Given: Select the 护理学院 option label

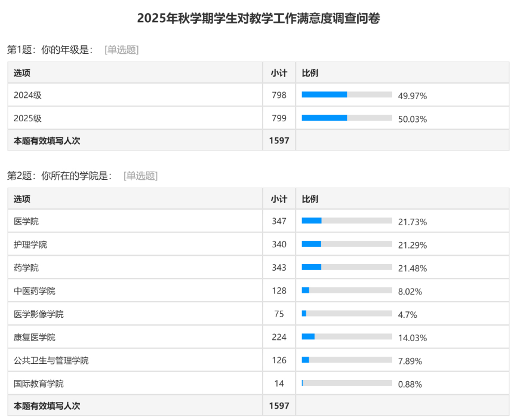Looking at the screenshot, I should tap(30, 244).
